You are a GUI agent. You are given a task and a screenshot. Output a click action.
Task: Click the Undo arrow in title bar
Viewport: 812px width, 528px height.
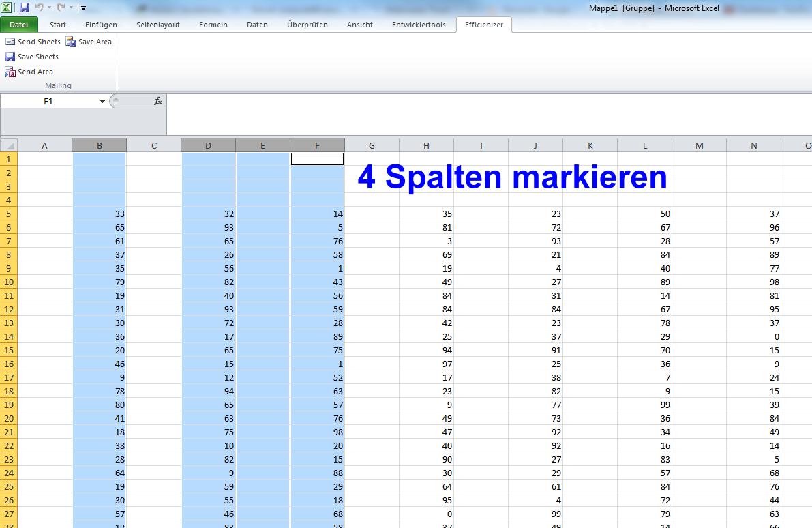[x=40, y=8]
